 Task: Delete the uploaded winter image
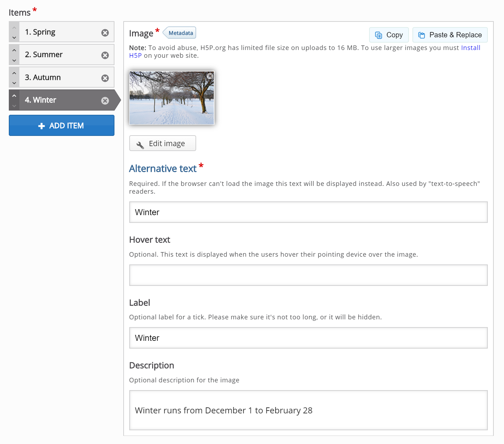pos(210,76)
